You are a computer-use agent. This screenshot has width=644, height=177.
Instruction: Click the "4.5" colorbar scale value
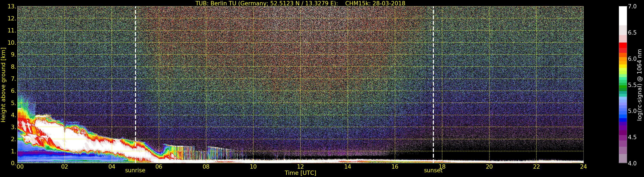[632, 137]
